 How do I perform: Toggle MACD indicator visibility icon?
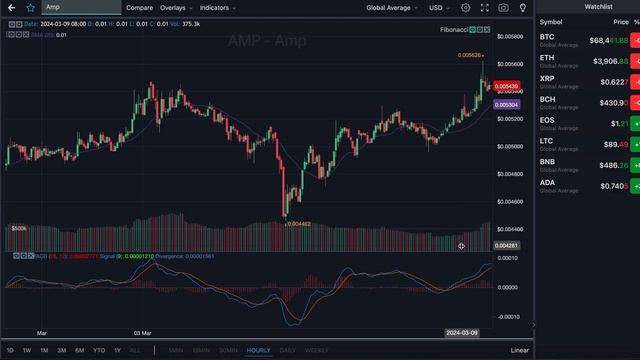click(x=23, y=256)
